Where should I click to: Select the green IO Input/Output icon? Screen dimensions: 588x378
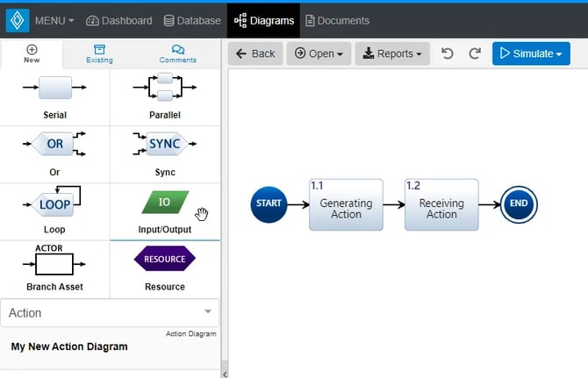pos(165,203)
